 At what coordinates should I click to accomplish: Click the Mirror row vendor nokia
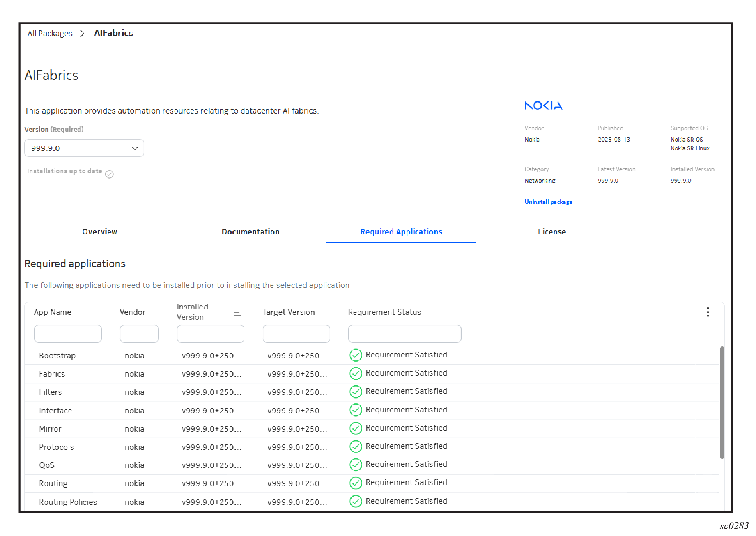pyautogui.click(x=134, y=429)
